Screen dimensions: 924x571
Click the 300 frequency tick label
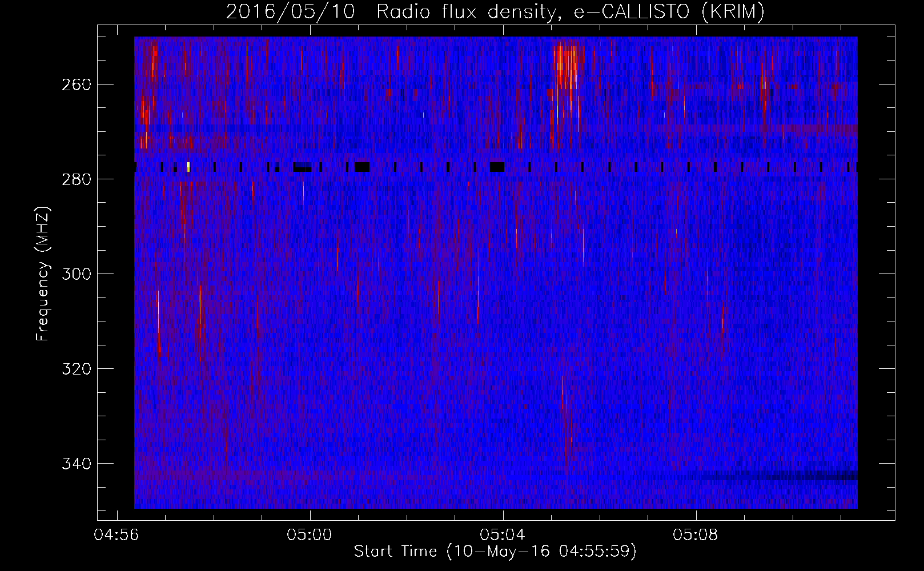coord(77,274)
